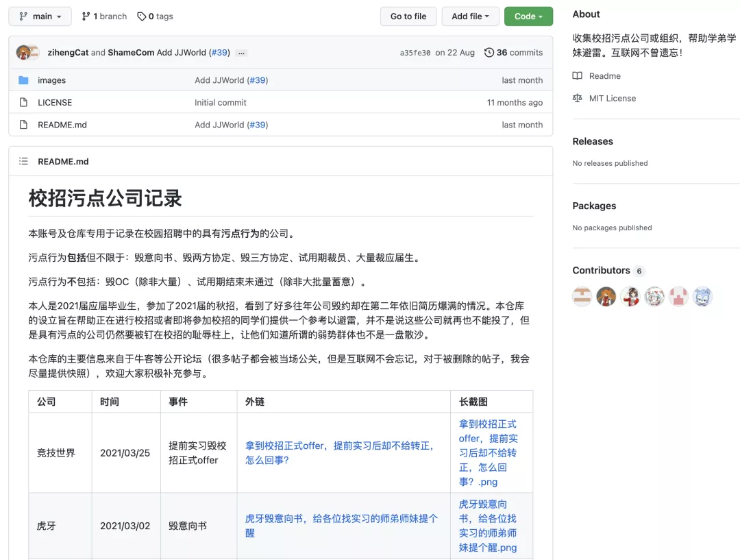Open 竞技世界 long screenshot .png link
740x560 pixels.
(x=488, y=453)
